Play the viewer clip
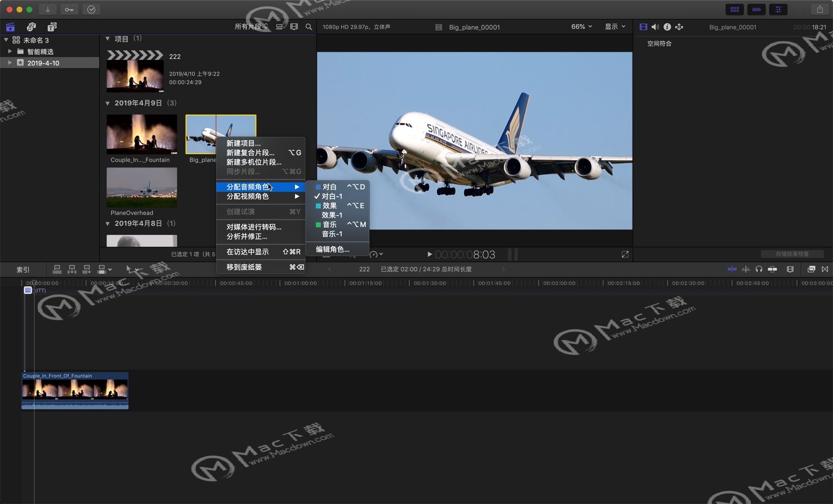Viewport: 833px width, 504px height. [429, 254]
